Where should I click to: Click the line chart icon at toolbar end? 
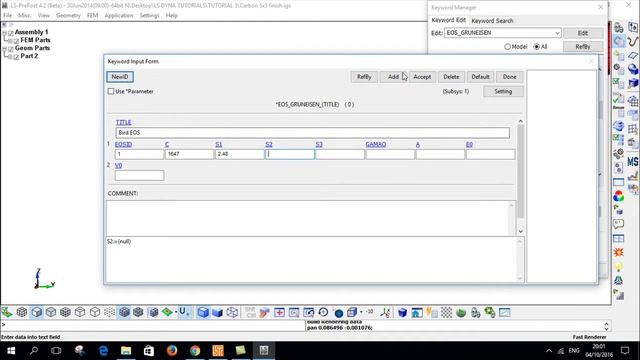coord(505,313)
